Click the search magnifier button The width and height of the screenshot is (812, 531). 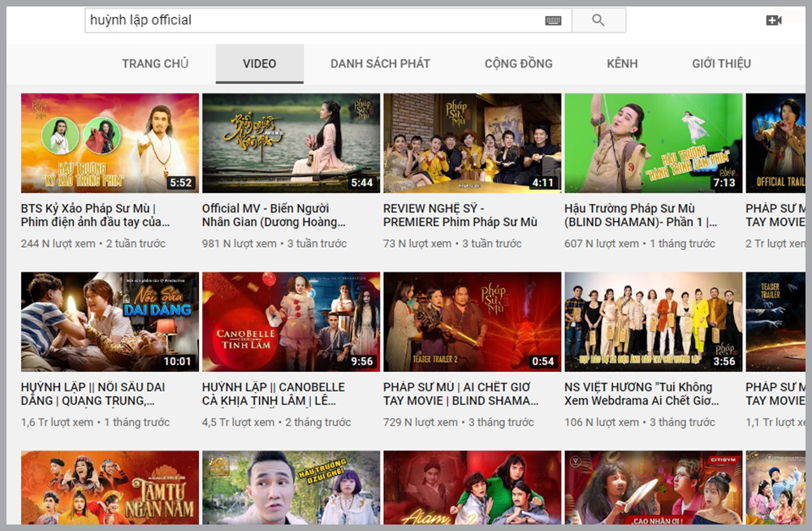point(598,20)
